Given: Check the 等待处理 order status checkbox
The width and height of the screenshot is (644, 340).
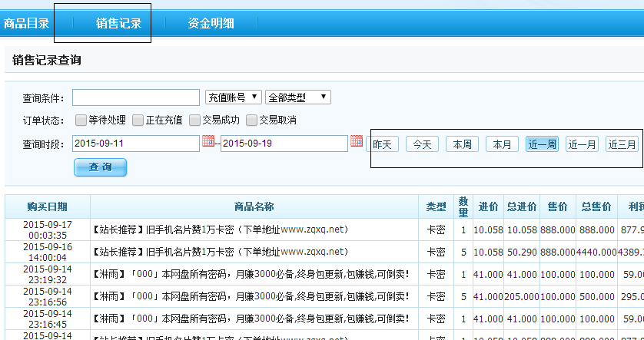Looking at the screenshot, I should click(81, 120).
